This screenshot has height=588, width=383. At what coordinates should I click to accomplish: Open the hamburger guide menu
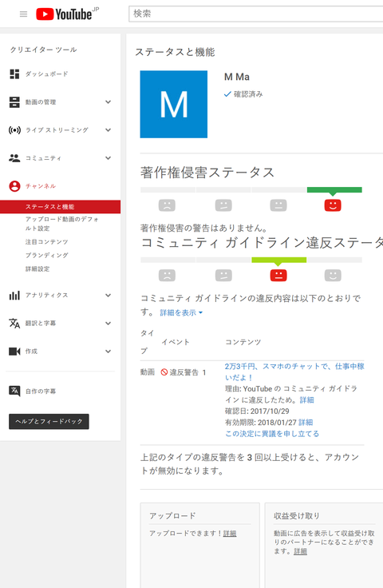[23, 14]
